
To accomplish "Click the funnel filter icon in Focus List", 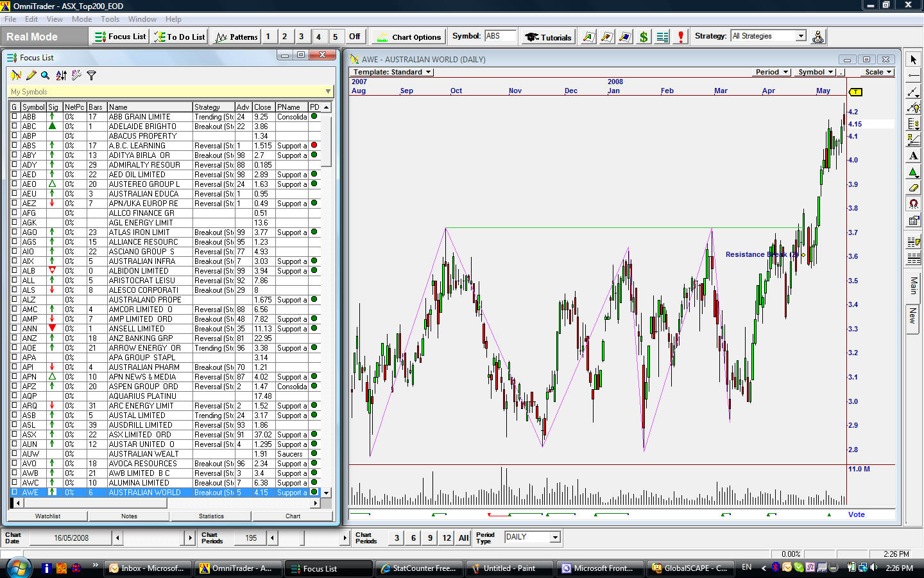I will [x=91, y=75].
